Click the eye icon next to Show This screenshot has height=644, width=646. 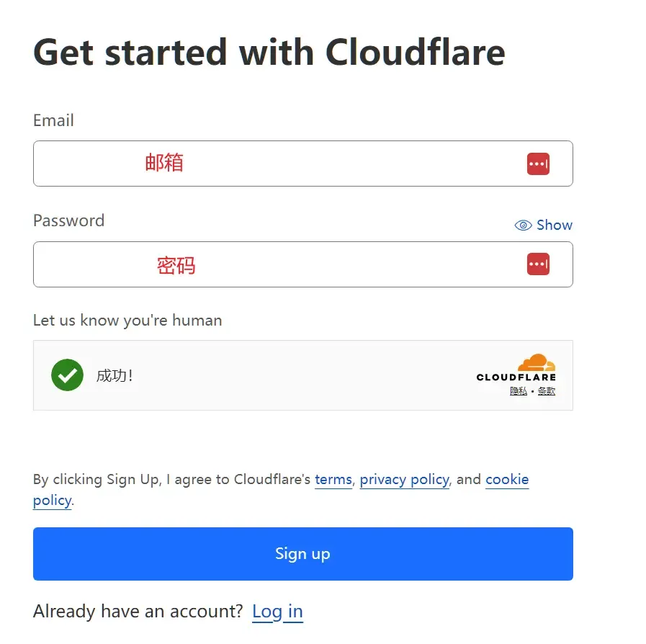click(x=522, y=225)
